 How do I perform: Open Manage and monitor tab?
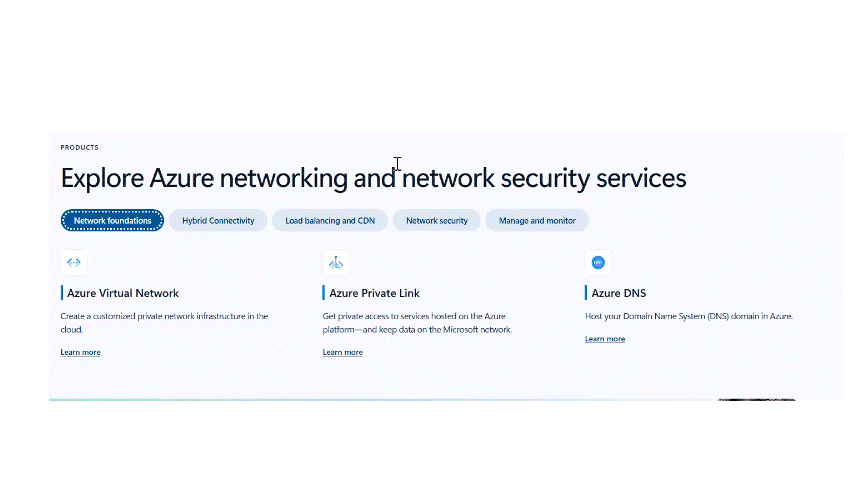[x=537, y=220]
